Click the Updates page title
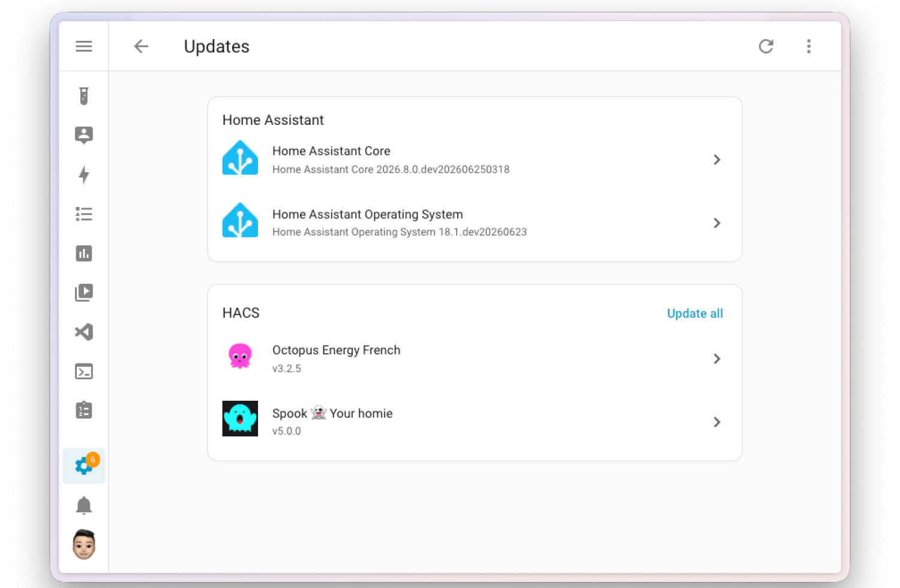Viewport: 900px width, 588px height. pyautogui.click(x=217, y=46)
